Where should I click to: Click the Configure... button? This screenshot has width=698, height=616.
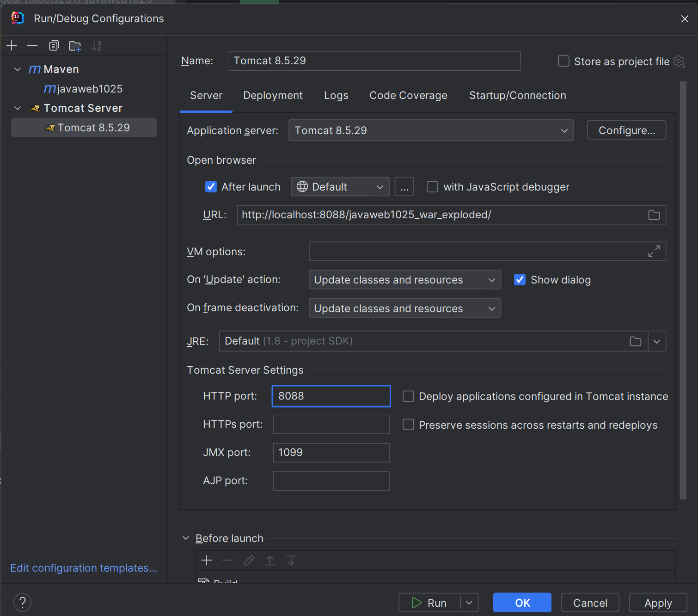(626, 130)
